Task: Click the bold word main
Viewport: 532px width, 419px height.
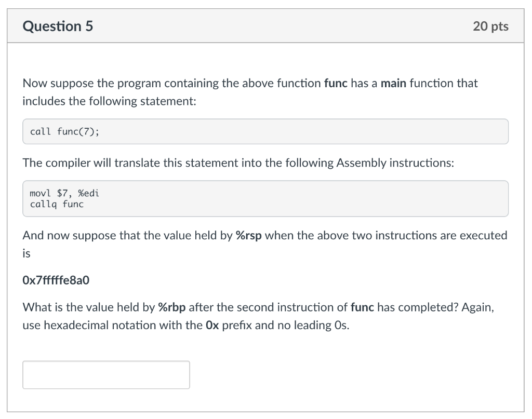Action: tap(393, 83)
